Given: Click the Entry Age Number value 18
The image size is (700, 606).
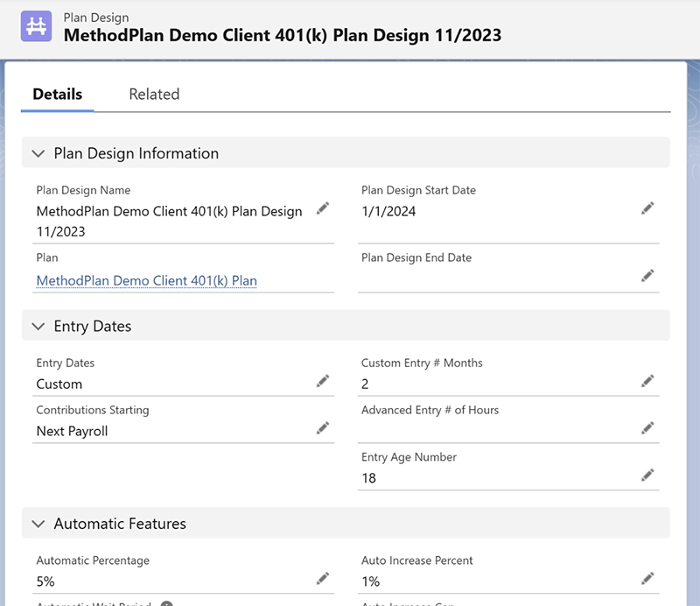Looking at the screenshot, I should point(369,478).
